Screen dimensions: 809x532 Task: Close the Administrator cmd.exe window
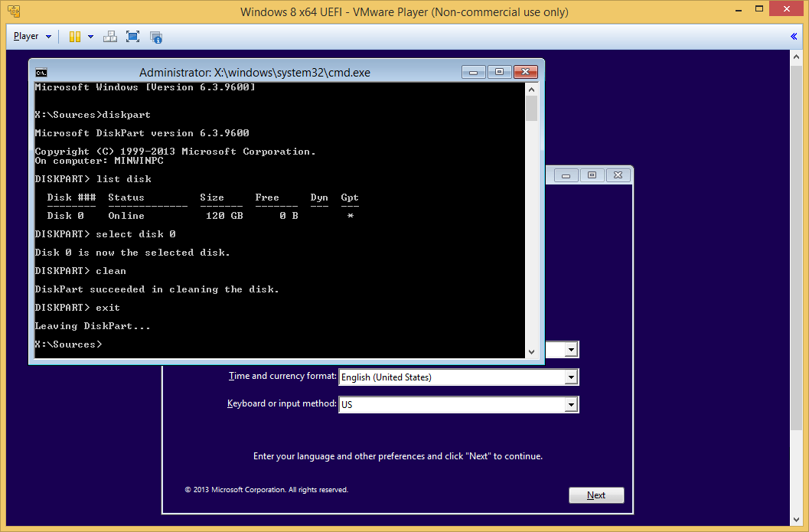[x=525, y=72]
